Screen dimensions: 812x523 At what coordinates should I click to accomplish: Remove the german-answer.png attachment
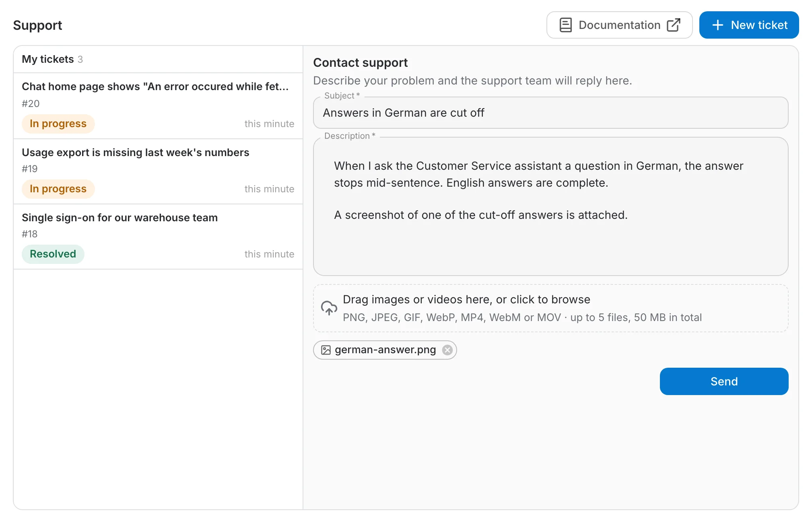pos(447,350)
